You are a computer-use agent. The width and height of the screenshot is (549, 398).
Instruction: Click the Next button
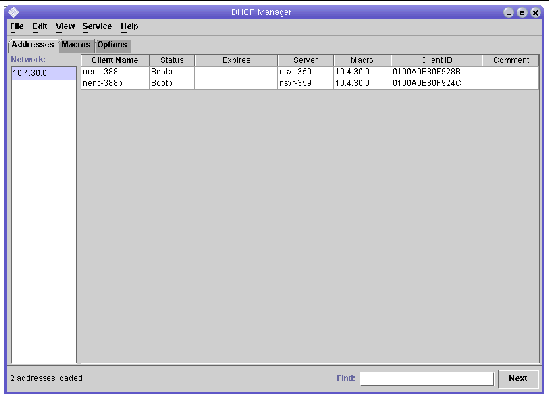coord(518,379)
